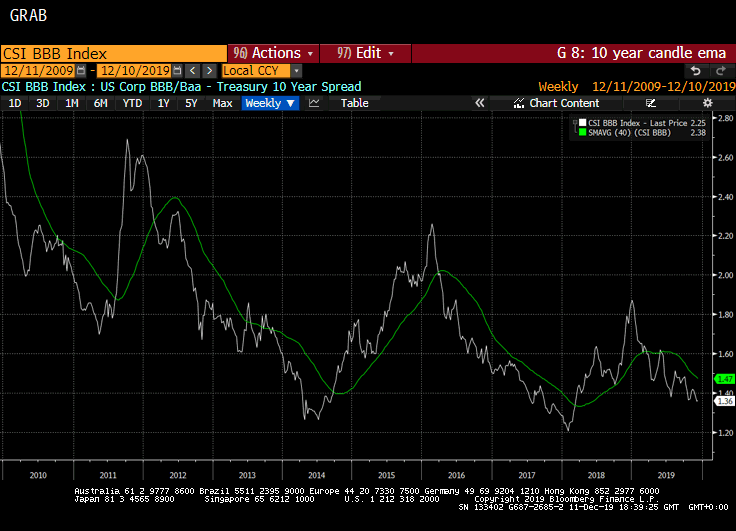Open chart settings gear icon
The width and height of the screenshot is (736, 531).
click(x=707, y=103)
